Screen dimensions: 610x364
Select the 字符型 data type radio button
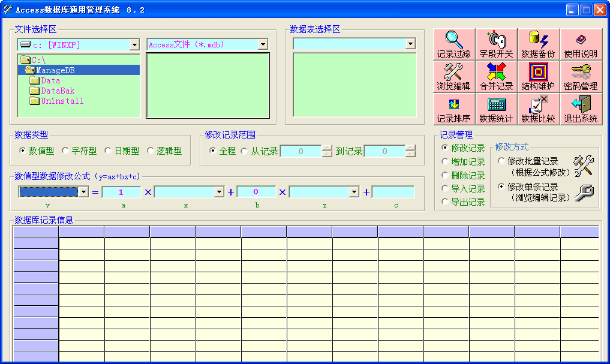(x=66, y=151)
